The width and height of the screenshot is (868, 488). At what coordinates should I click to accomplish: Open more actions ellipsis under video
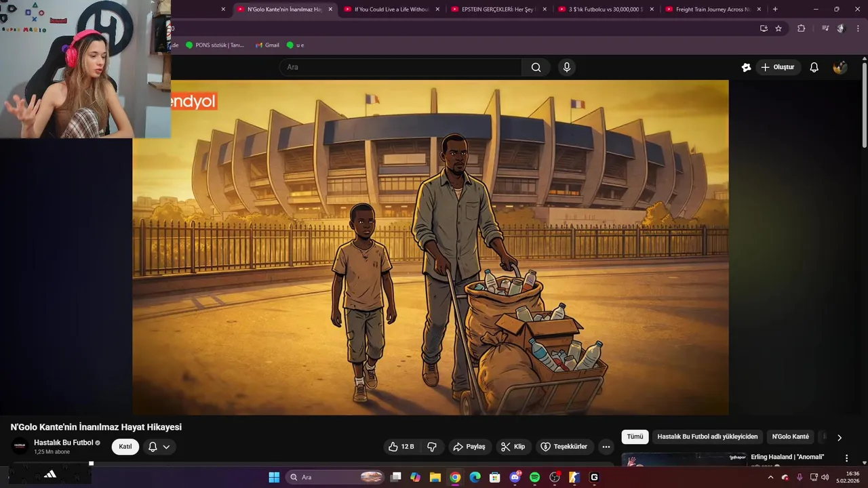[606, 447]
